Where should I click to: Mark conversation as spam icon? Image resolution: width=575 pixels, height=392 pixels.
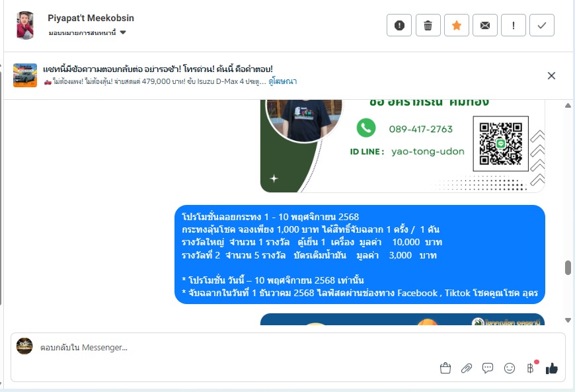399,25
